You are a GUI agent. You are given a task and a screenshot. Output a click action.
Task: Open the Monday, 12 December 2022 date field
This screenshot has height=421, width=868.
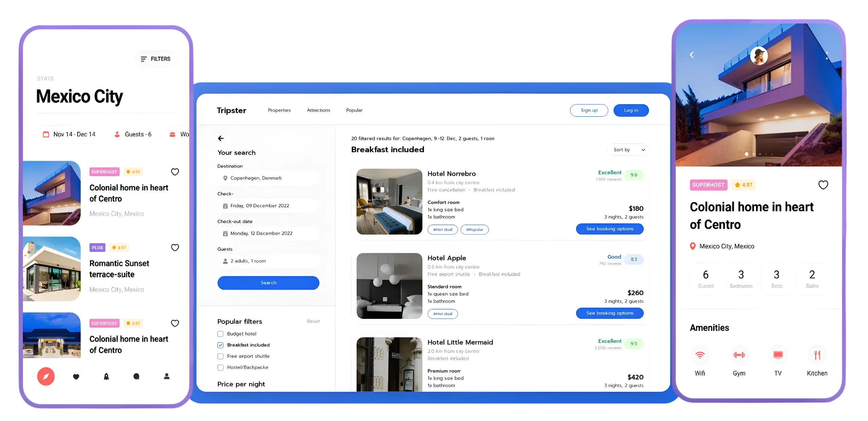click(x=268, y=233)
